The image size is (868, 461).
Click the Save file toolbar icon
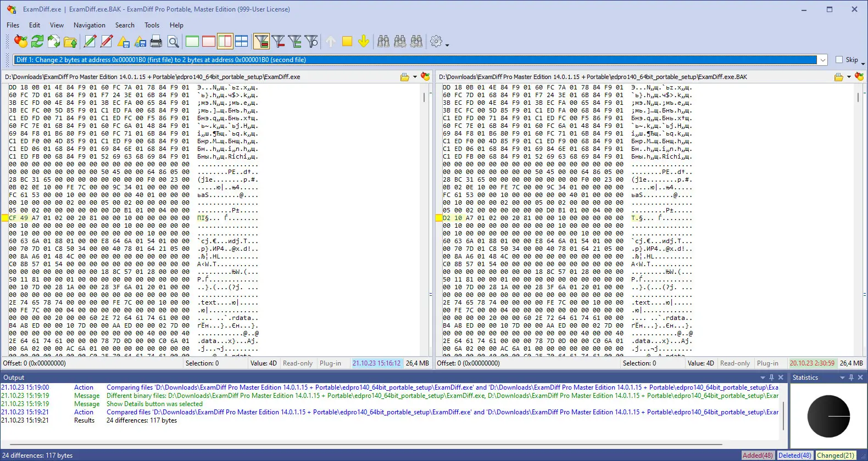[x=124, y=41]
